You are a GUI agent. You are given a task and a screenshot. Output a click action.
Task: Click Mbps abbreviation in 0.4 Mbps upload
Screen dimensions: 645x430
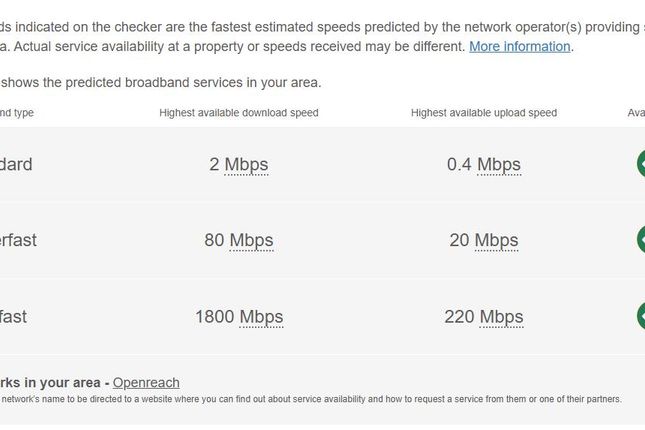pos(499,165)
